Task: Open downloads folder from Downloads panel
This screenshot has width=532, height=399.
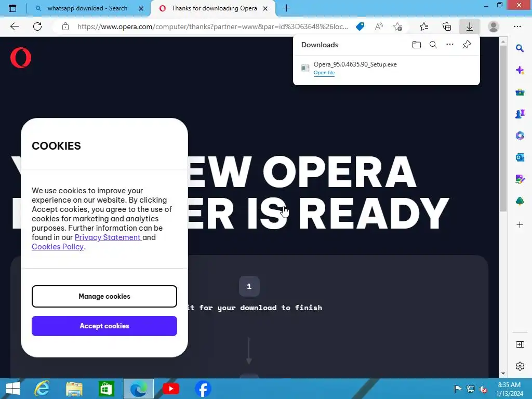Action: coord(417,45)
